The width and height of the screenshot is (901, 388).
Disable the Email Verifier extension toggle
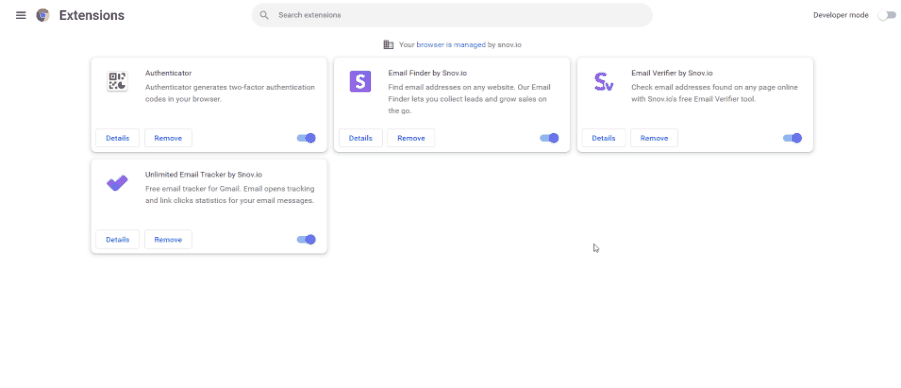[x=792, y=138]
